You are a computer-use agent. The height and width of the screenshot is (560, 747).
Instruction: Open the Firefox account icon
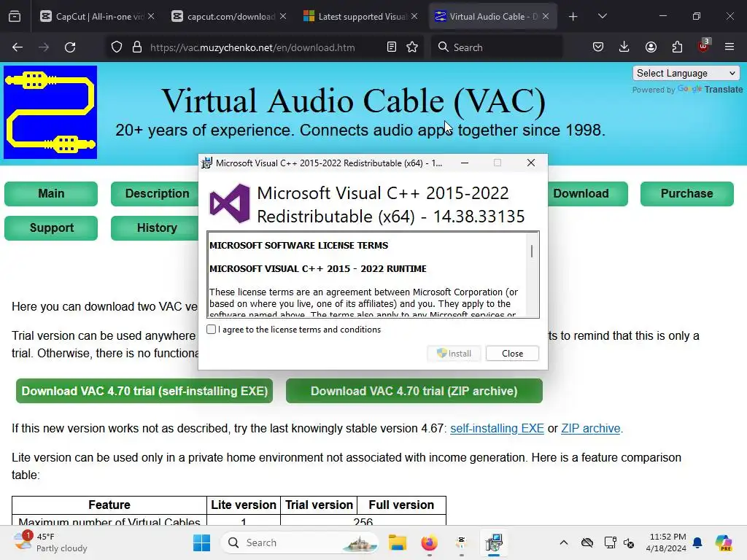[x=651, y=47]
